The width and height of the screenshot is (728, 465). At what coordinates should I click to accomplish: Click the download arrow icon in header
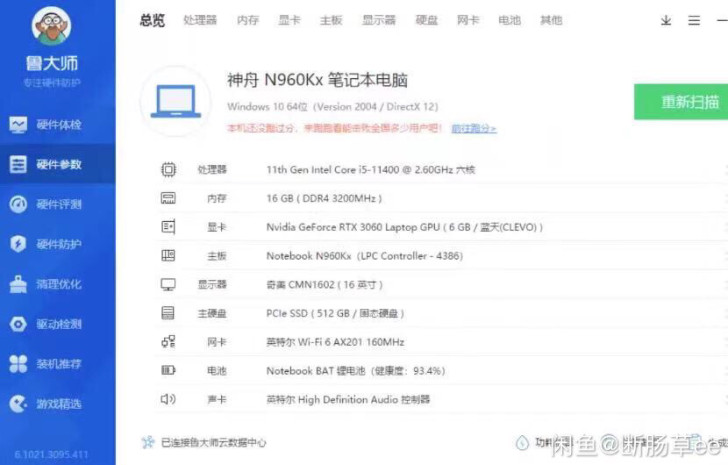point(666,20)
